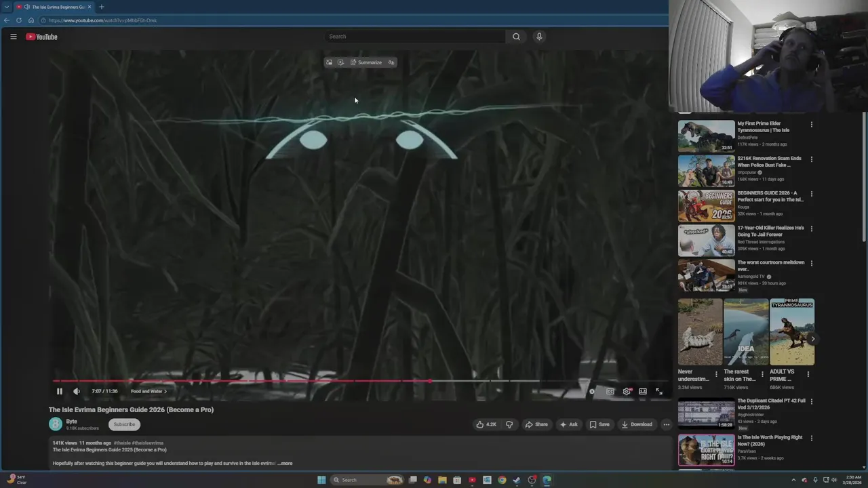Open the Windows Start menu
Image resolution: width=868 pixels, height=488 pixels.
click(321, 480)
